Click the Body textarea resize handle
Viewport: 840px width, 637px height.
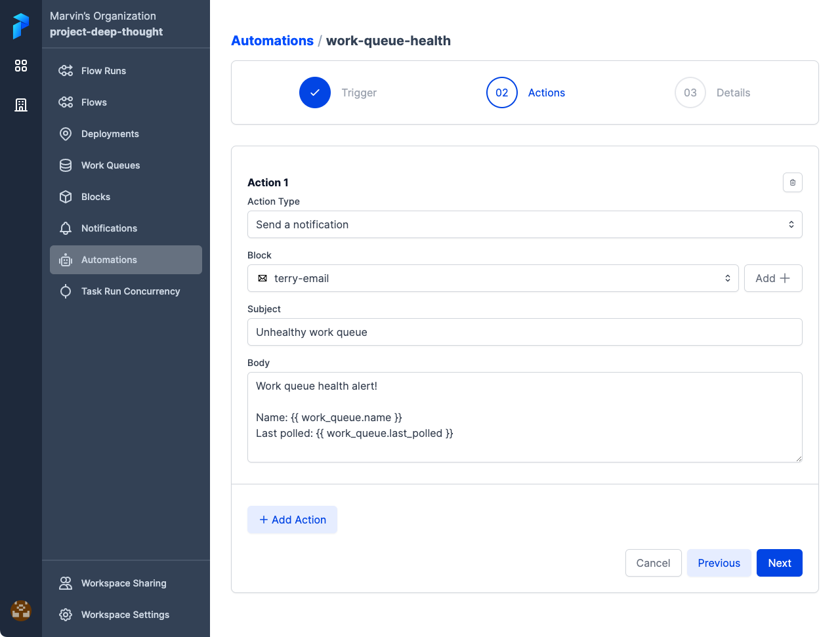coord(798,458)
